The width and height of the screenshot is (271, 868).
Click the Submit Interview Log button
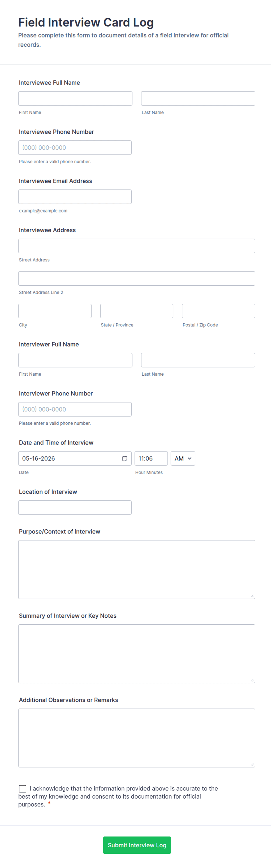[x=137, y=845]
